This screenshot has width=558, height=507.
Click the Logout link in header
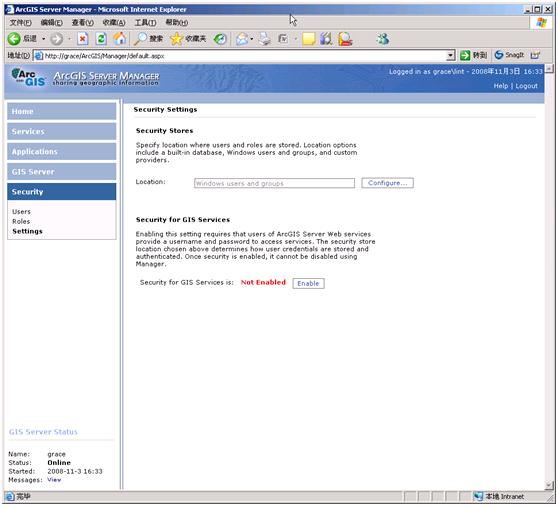pos(526,86)
